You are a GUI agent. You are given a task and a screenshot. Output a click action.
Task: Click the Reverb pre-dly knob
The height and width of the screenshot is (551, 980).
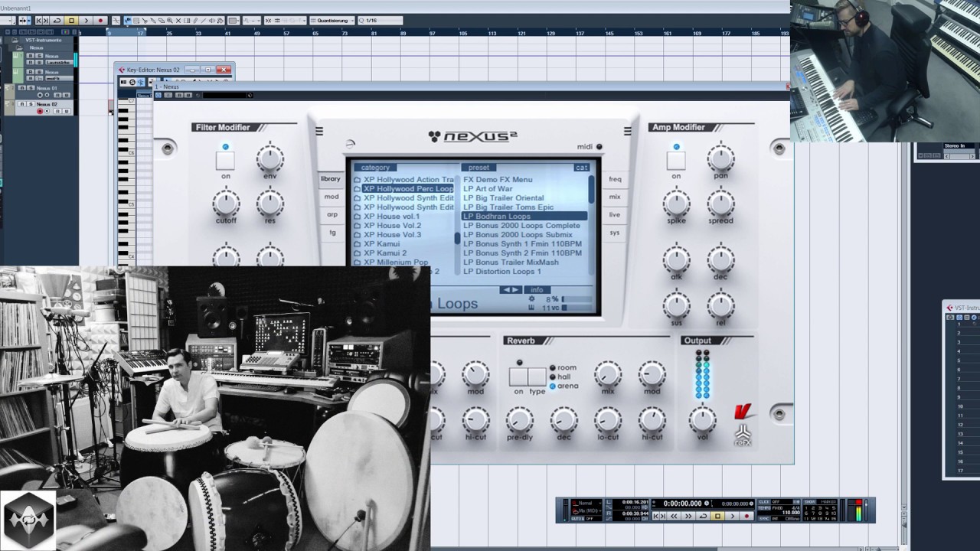point(519,419)
